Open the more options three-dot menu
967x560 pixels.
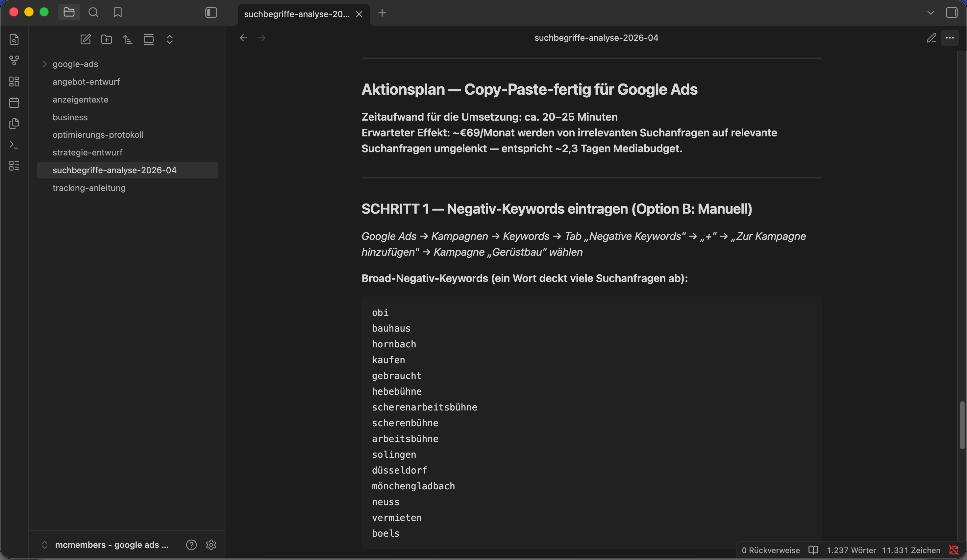pyautogui.click(x=950, y=37)
